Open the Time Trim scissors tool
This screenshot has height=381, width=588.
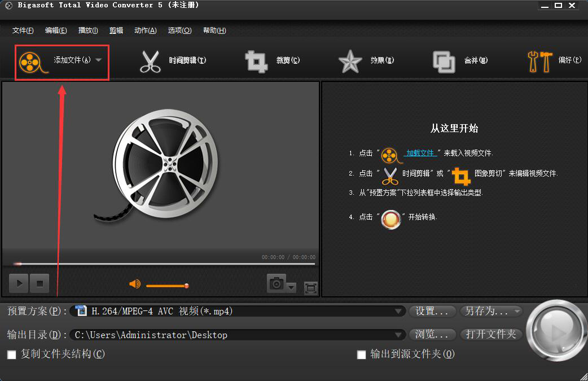click(x=150, y=62)
